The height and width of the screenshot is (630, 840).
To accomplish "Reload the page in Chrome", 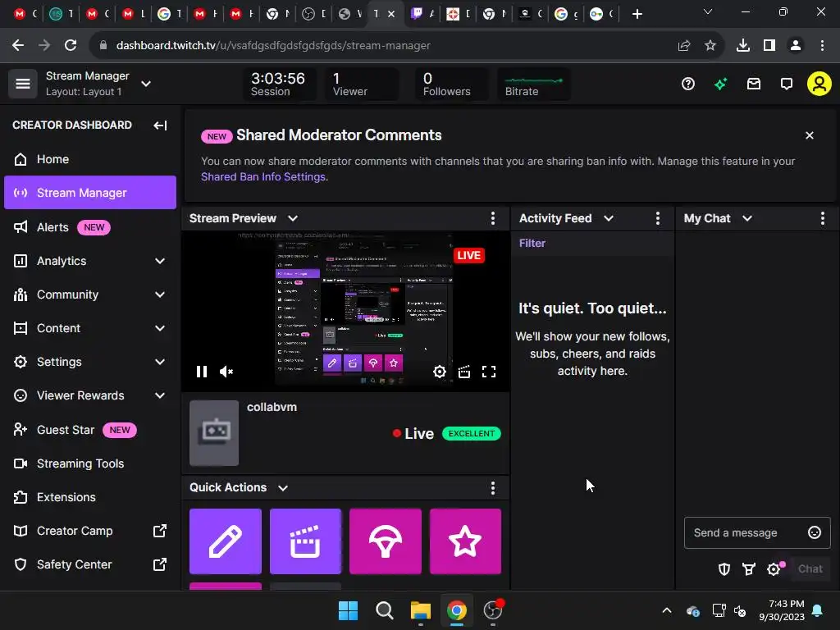I will [x=71, y=46].
